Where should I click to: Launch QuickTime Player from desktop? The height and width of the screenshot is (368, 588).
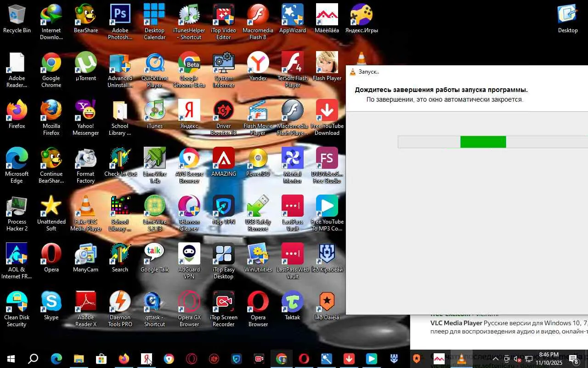click(x=155, y=70)
